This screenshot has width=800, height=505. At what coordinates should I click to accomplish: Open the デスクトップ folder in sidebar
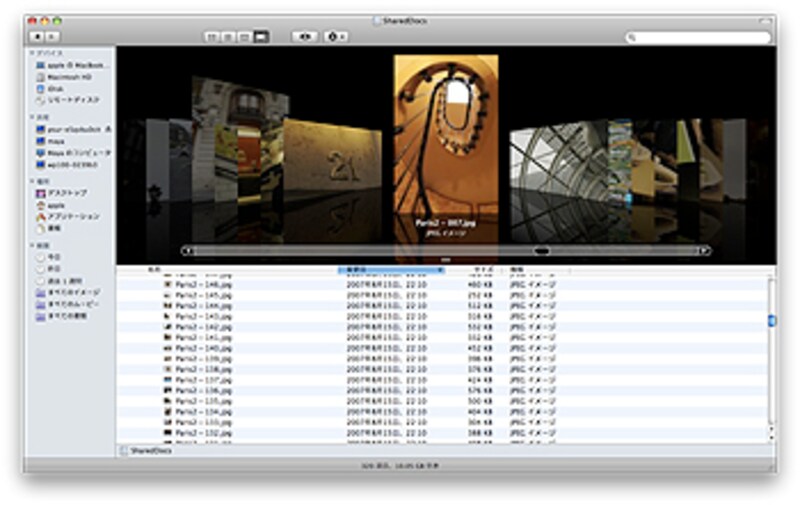tap(66, 192)
